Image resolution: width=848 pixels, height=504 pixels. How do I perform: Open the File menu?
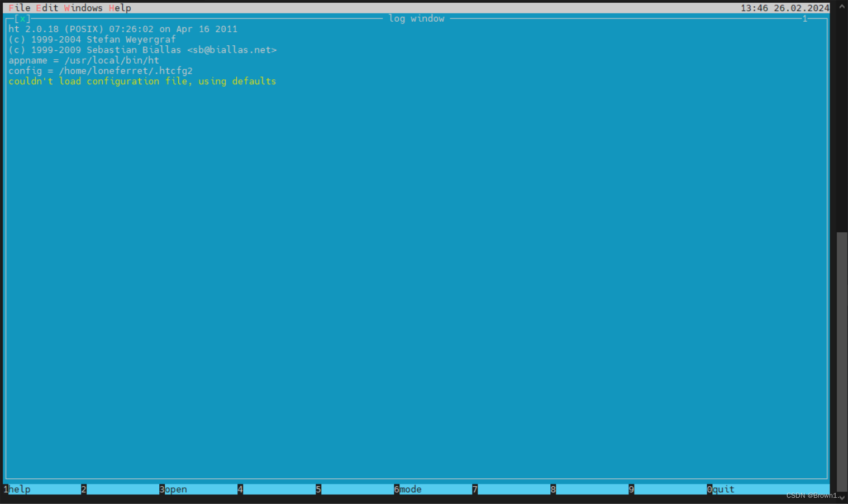pyautogui.click(x=20, y=7)
